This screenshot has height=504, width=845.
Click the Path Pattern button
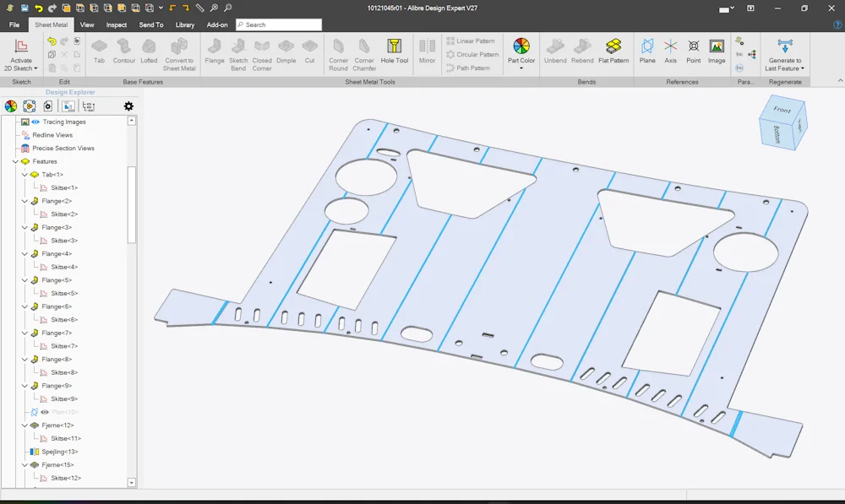[x=468, y=68]
